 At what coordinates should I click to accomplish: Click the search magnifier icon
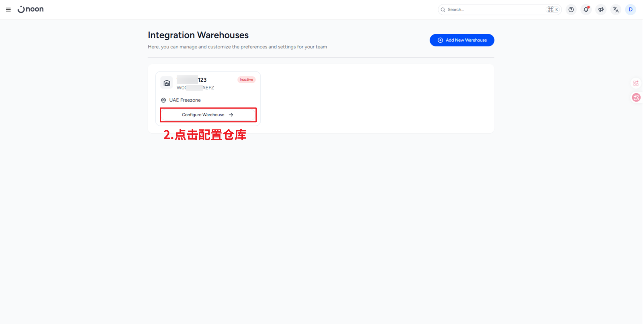point(443,9)
